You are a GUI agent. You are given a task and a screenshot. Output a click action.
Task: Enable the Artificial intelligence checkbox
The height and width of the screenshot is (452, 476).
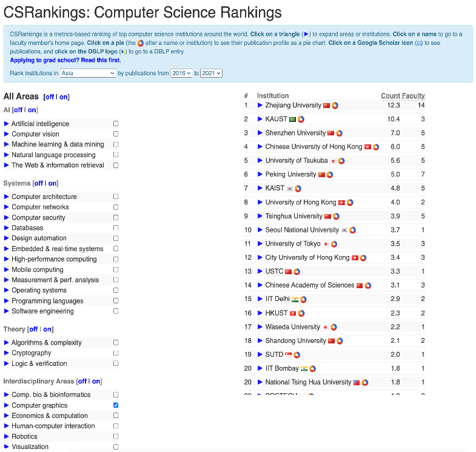coord(116,124)
